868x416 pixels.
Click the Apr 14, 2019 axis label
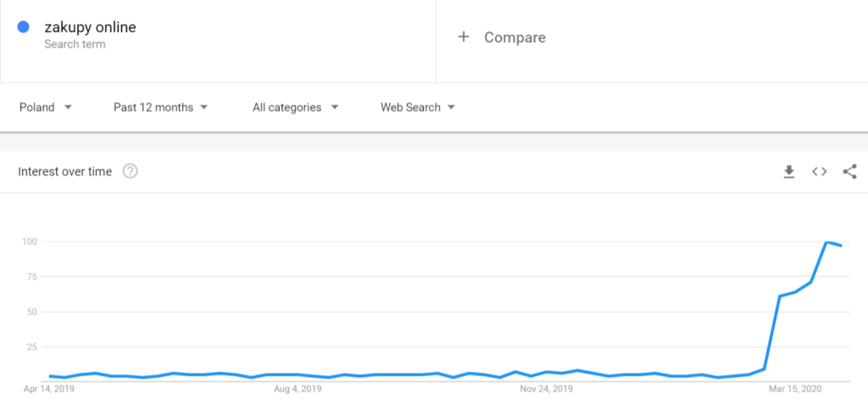point(48,390)
